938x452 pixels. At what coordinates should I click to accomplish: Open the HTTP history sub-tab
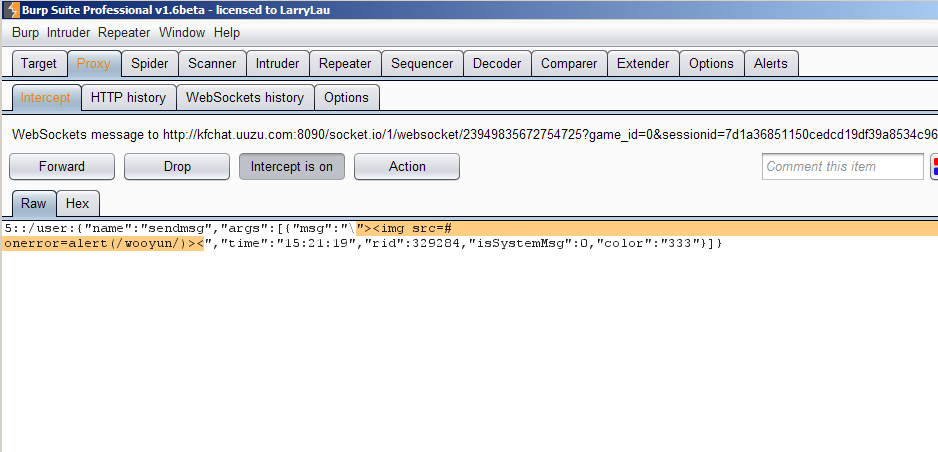[129, 97]
